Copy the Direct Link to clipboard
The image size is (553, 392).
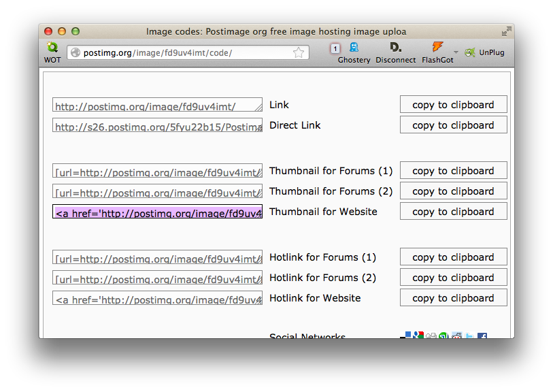[454, 125]
